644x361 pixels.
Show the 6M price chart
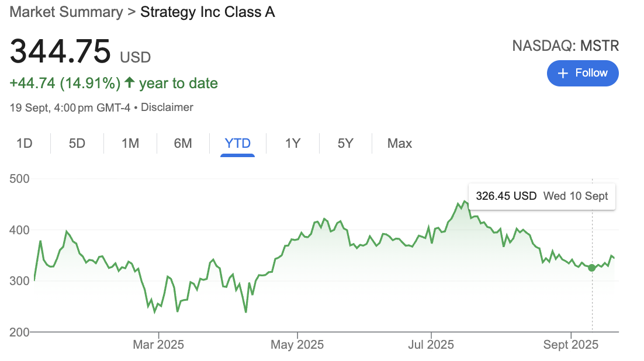point(183,143)
